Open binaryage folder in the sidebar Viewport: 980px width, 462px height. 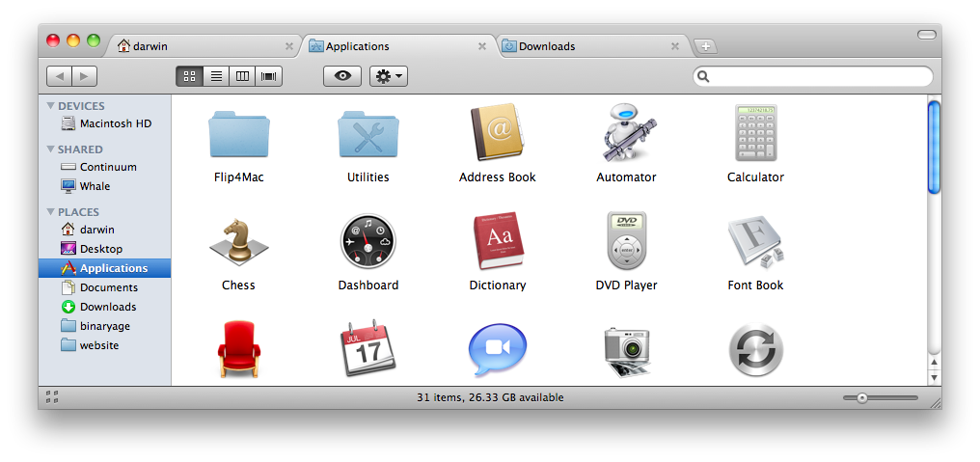[104, 326]
